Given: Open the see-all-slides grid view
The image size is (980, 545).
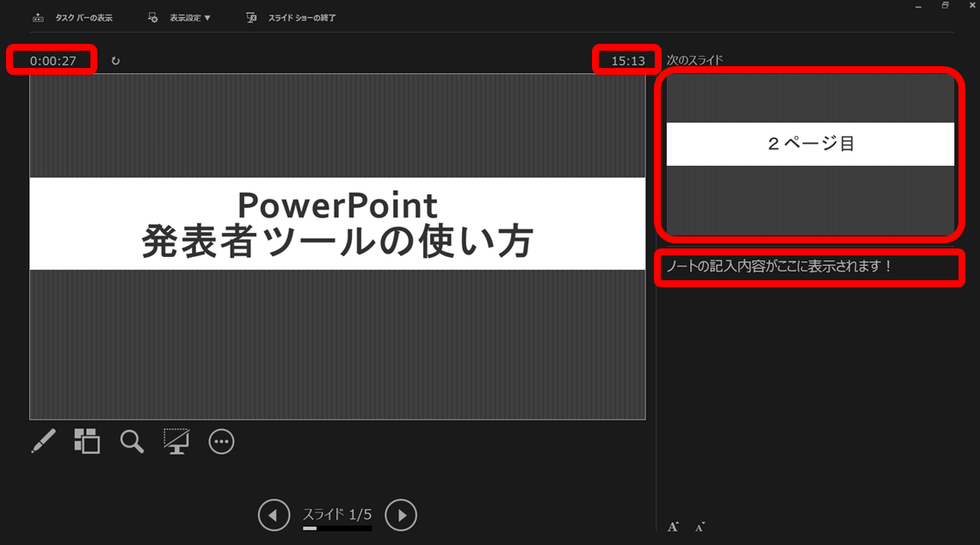Looking at the screenshot, I should tap(87, 441).
